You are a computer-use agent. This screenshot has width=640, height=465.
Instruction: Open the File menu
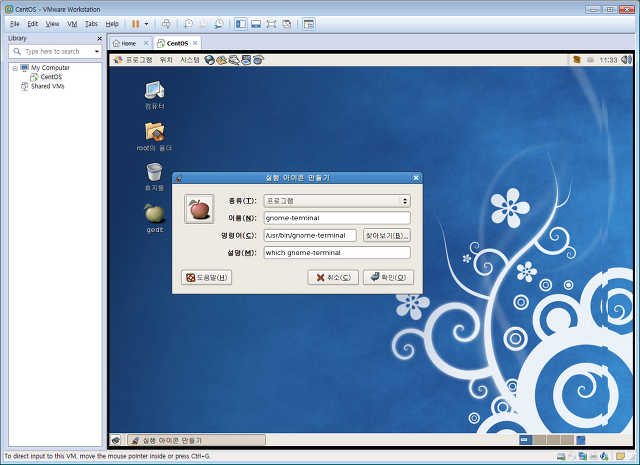(14, 24)
